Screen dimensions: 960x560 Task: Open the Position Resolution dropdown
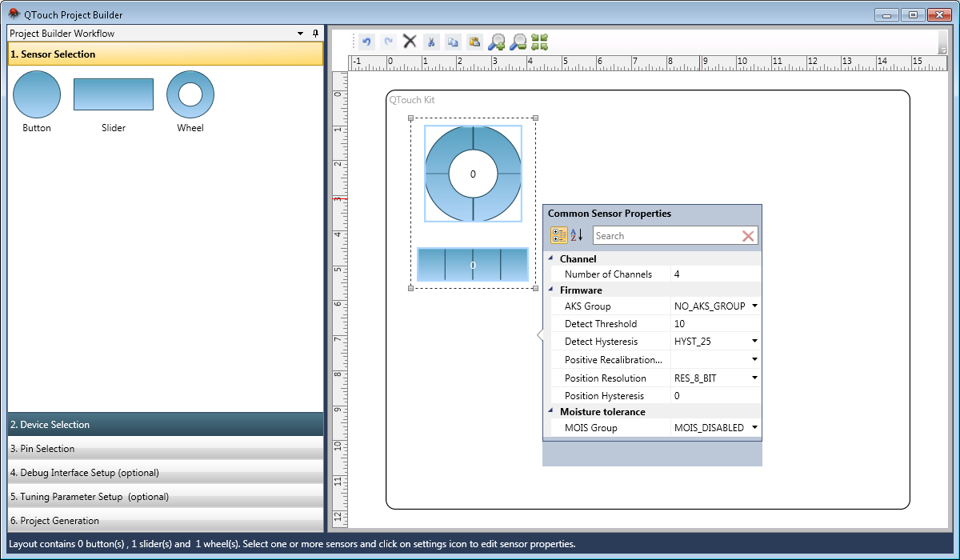click(x=754, y=378)
